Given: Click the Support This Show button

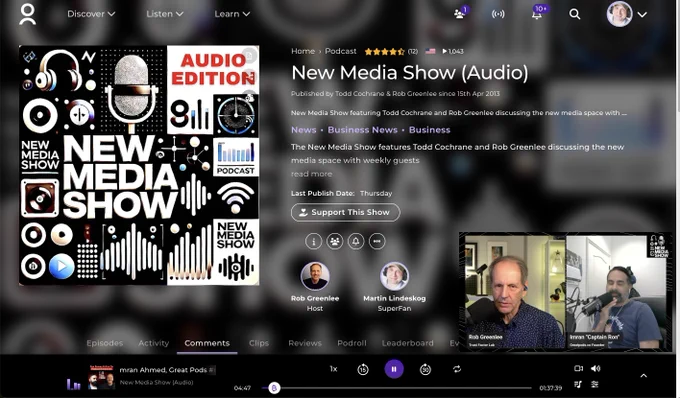Looking at the screenshot, I should point(345,212).
